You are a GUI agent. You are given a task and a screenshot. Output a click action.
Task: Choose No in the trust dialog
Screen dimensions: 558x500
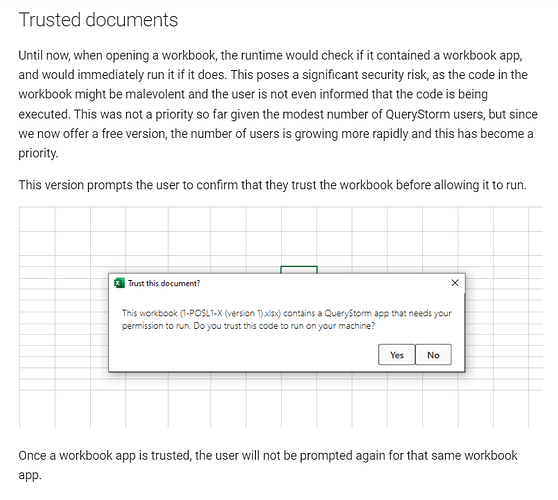(433, 354)
